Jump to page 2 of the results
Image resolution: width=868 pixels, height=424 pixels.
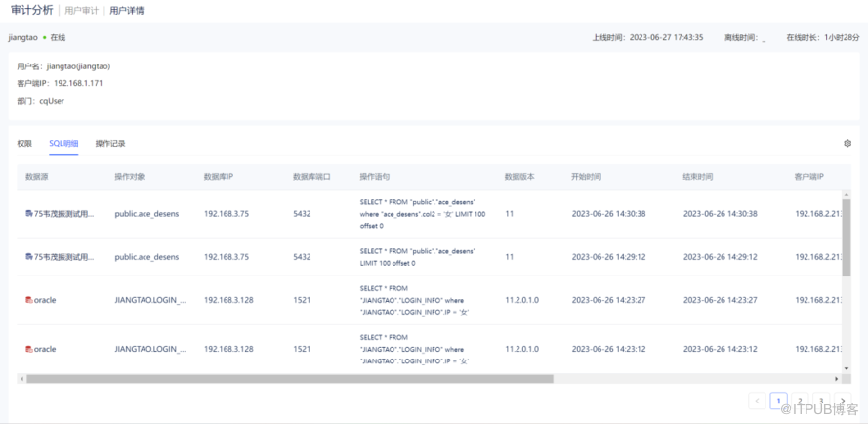pyautogui.click(x=800, y=401)
